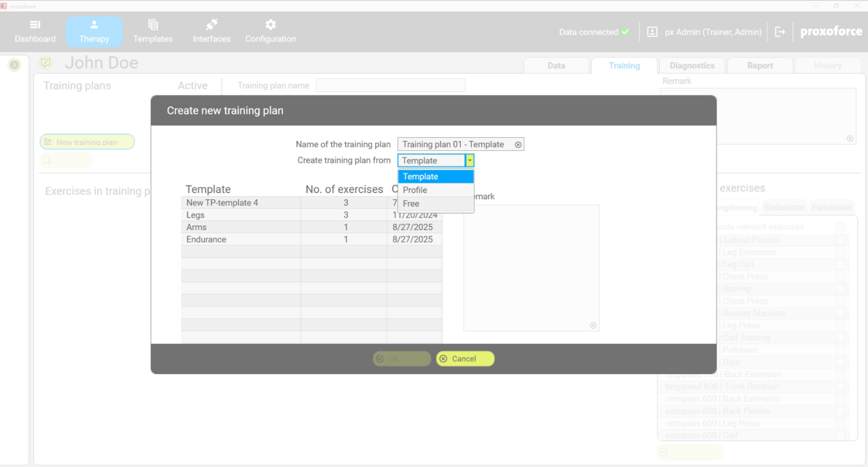Expand the left sidebar arrow
Viewport: 868px width, 467px height.
tap(15, 65)
